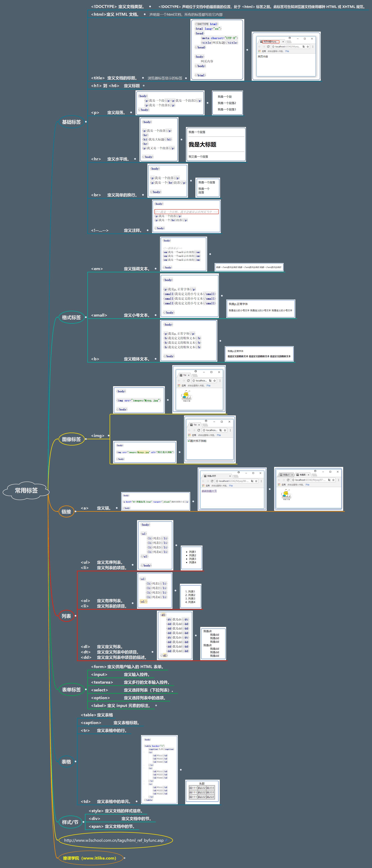Select the 样式/节 branch node
The image size is (372, 868).
click(x=70, y=822)
